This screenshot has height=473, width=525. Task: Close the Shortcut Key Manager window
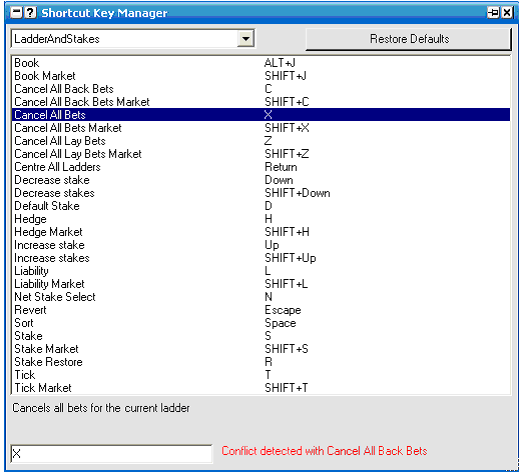[507, 13]
